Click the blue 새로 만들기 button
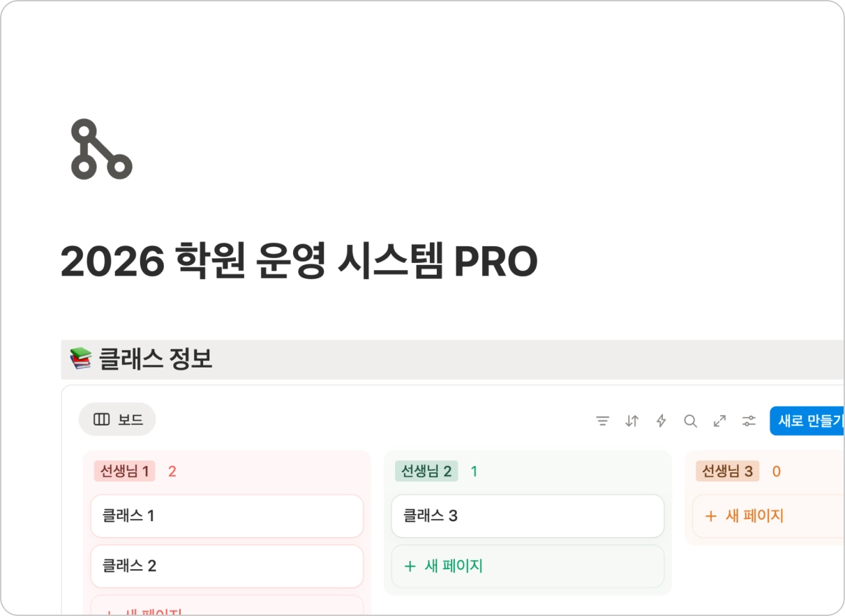This screenshot has width=845, height=616. click(809, 421)
